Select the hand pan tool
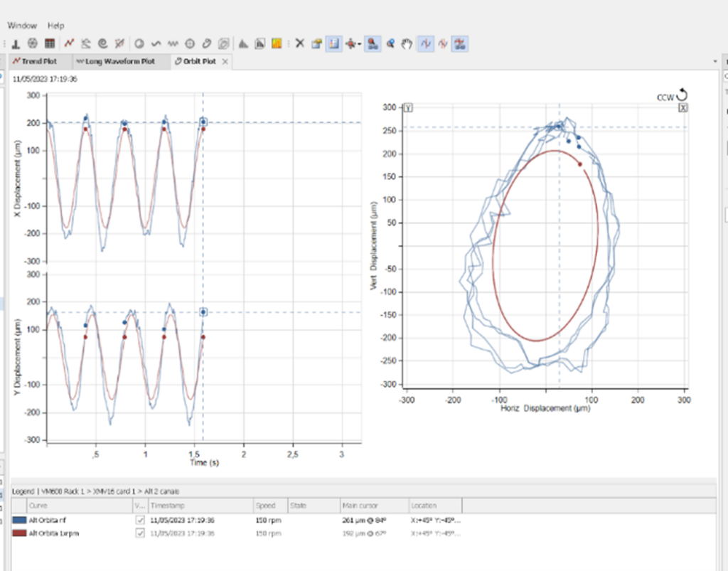Screen dimensions: 728x571 [407, 43]
